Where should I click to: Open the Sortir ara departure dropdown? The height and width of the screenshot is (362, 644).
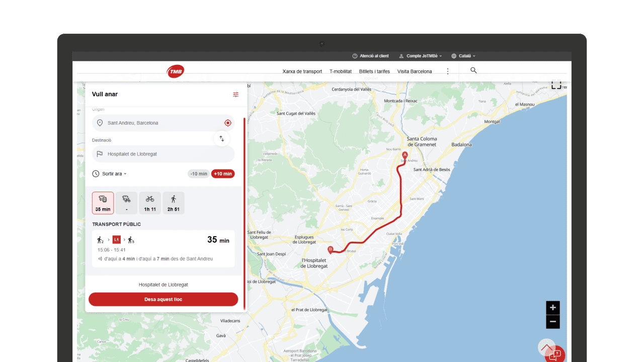114,173
